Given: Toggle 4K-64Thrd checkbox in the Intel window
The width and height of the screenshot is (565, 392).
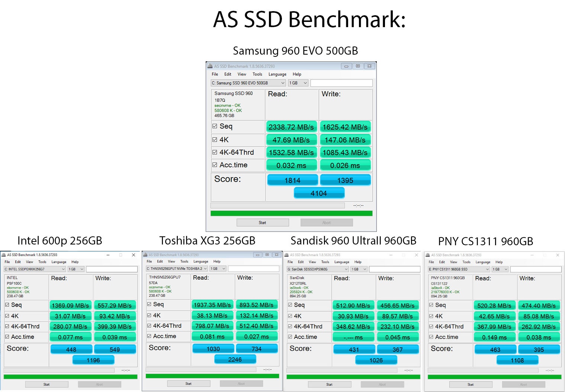Looking at the screenshot, I should click(7, 326).
